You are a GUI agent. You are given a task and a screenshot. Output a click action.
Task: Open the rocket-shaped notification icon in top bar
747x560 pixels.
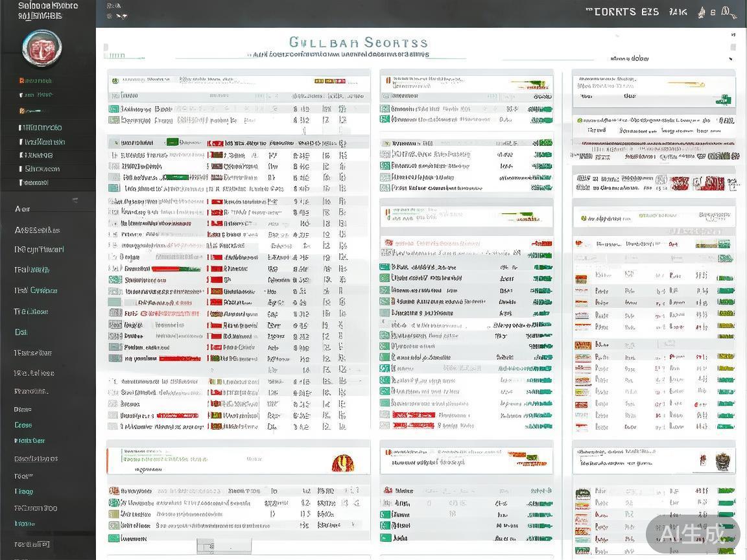pyautogui.click(x=701, y=12)
